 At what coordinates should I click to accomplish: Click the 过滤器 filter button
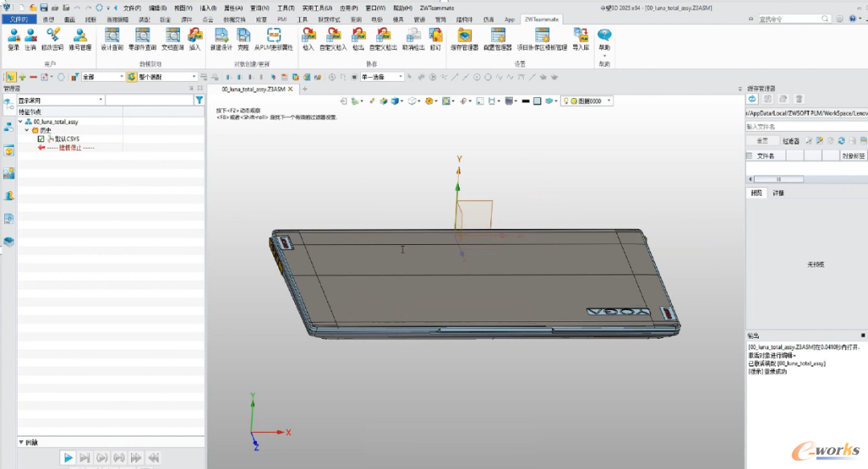pyautogui.click(x=791, y=141)
